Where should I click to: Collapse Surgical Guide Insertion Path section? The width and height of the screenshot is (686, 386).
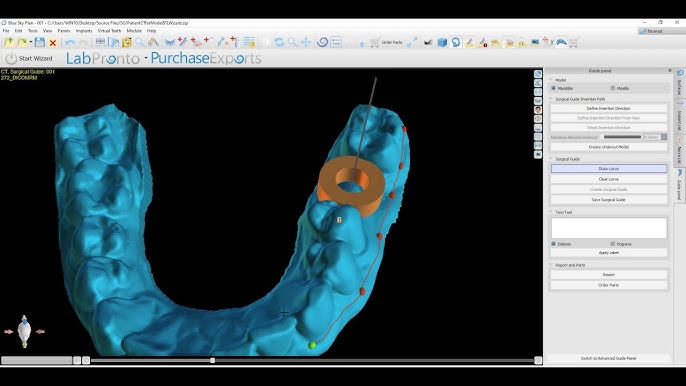point(551,99)
